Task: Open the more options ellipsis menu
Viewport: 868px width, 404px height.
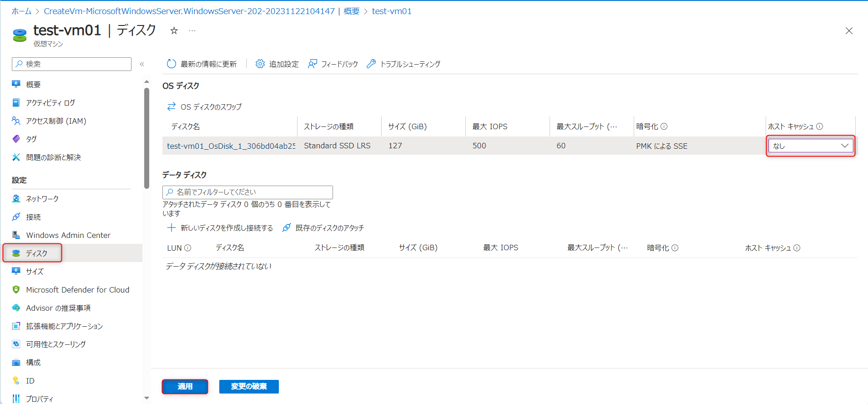Action: (192, 31)
